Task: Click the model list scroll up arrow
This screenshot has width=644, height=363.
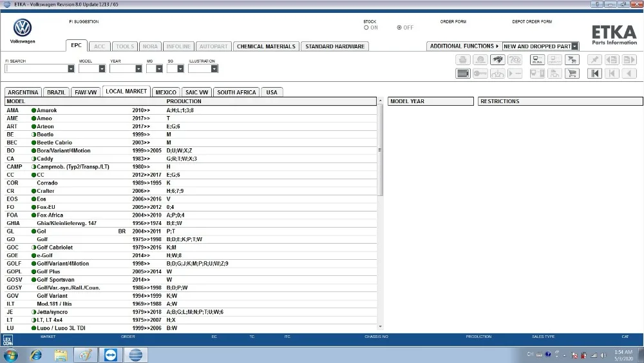Action: (380, 101)
